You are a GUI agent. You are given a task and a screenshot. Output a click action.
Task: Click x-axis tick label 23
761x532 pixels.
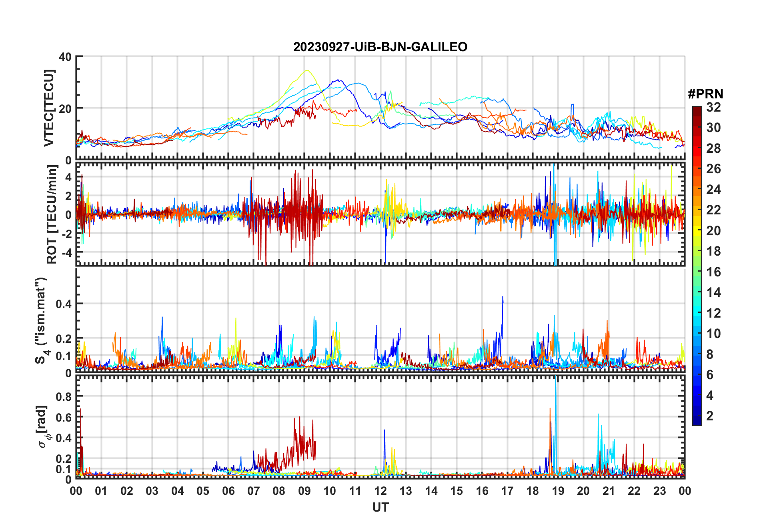(660, 491)
